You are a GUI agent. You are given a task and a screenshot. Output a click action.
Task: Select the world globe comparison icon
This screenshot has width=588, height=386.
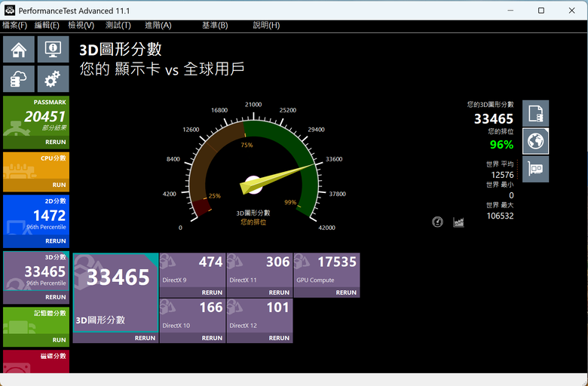[x=535, y=141]
